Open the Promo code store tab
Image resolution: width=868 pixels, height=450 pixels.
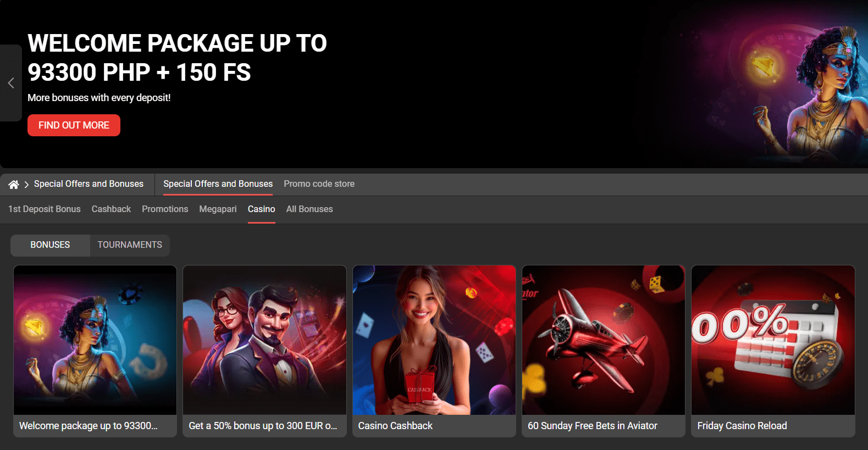(x=319, y=184)
